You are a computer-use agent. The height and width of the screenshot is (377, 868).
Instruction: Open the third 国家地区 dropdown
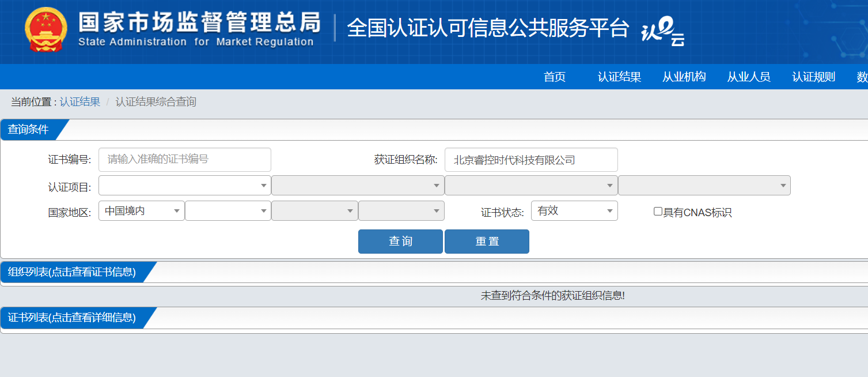tap(314, 211)
